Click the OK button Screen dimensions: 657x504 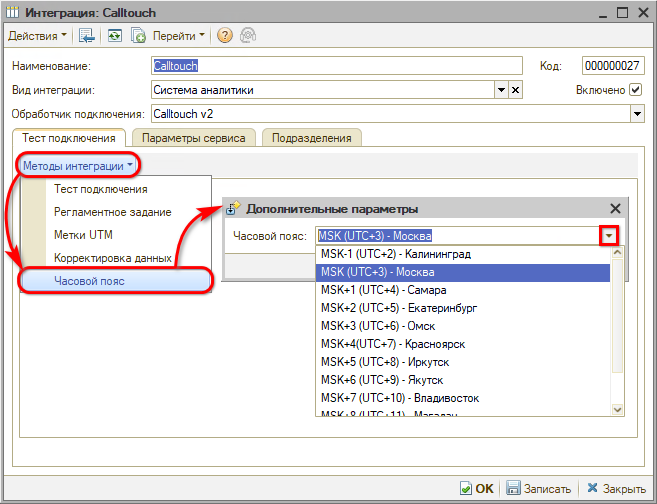pos(477,488)
